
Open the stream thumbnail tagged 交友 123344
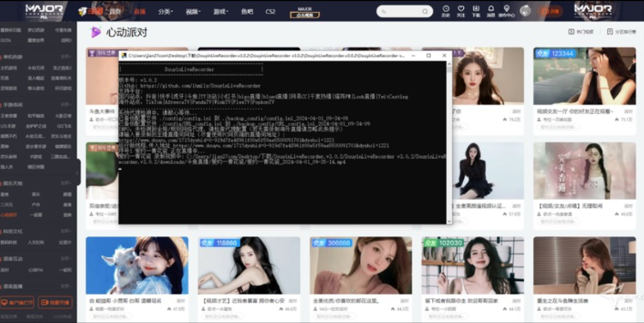585,76
